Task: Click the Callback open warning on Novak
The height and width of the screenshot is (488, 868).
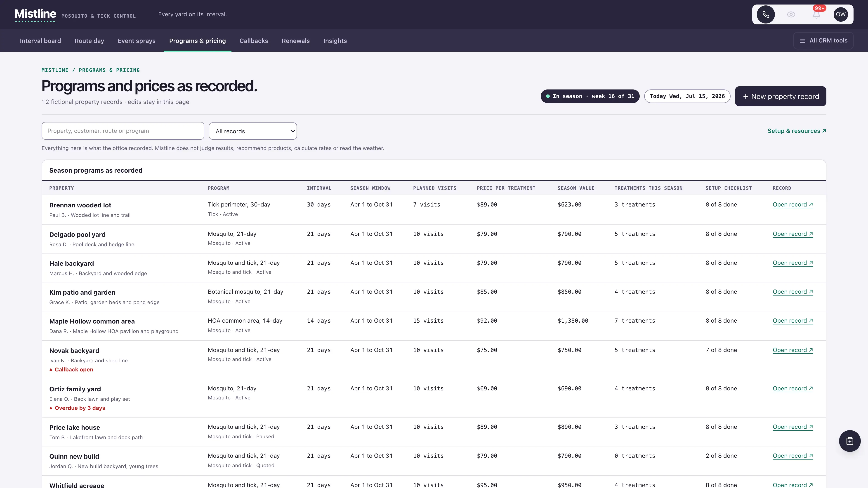Action: pos(71,369)
